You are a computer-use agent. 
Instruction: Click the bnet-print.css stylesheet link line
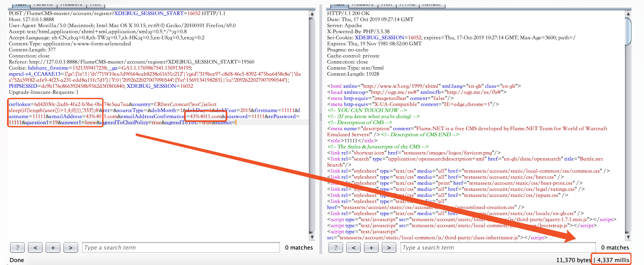[x=455, y=183]
